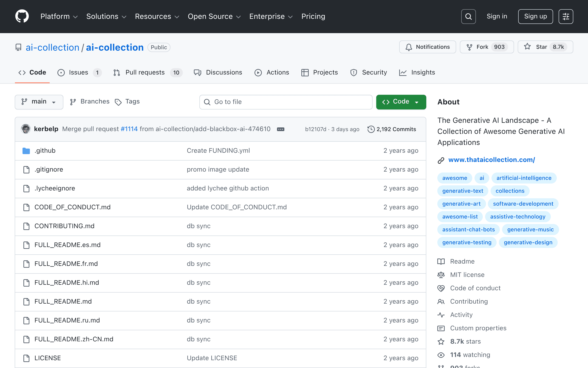
Task: Open the green Code dropdown button
Action: tap(401, 102)
